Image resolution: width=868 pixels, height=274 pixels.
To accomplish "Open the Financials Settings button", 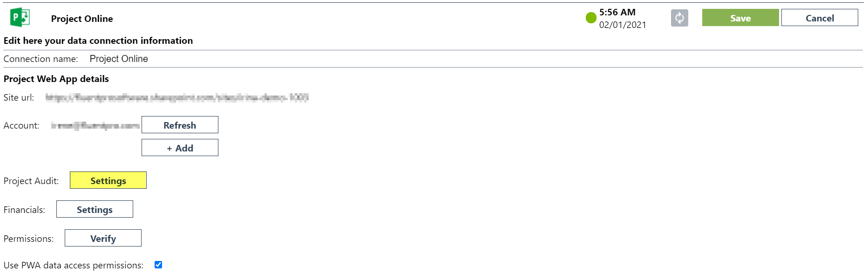I will 95,209.
